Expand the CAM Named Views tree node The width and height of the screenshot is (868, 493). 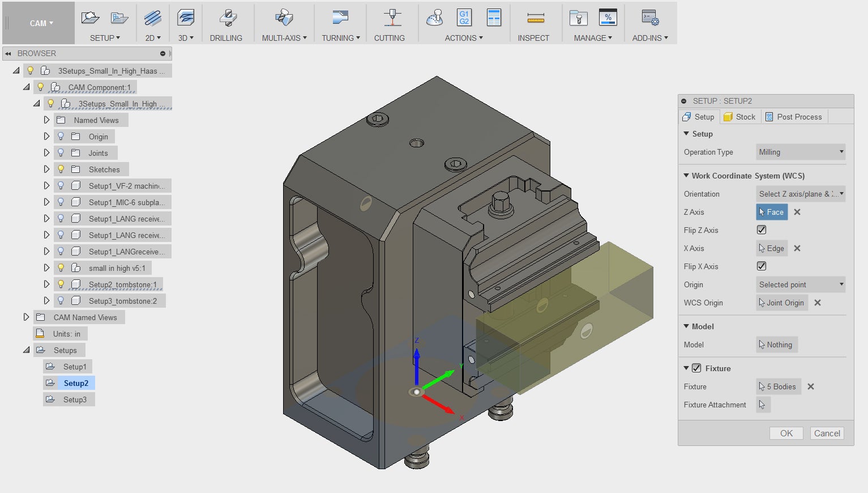click(x=26, y=317)
